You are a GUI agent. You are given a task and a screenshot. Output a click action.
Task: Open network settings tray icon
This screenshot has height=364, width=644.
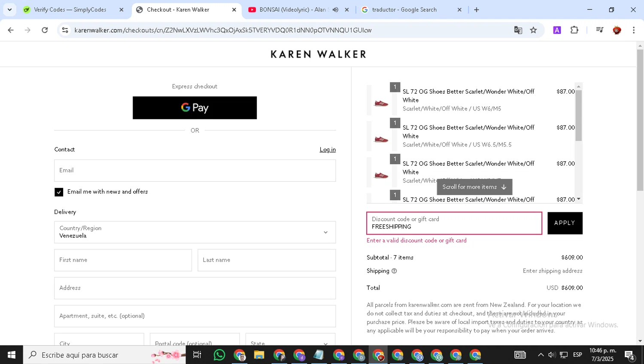coord(564,355)
